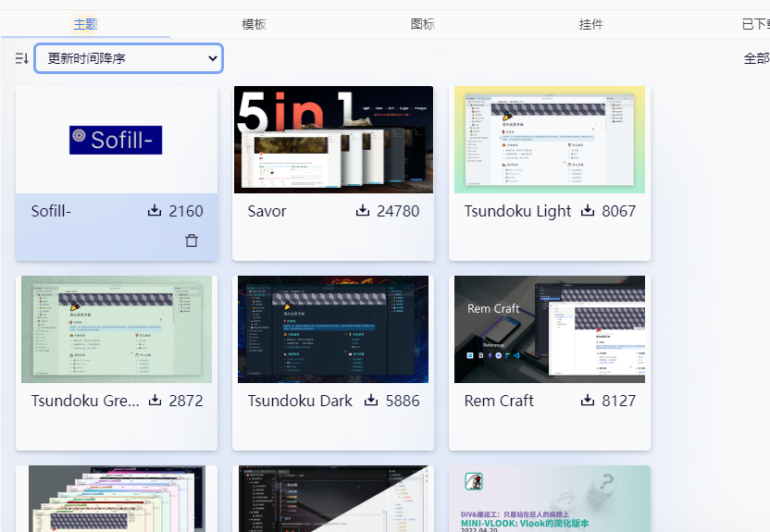This screenshot has width=770, height=532.
Task: Click the 全部 filter label at right
Action: pyautogui.click(x=757, y=58)
